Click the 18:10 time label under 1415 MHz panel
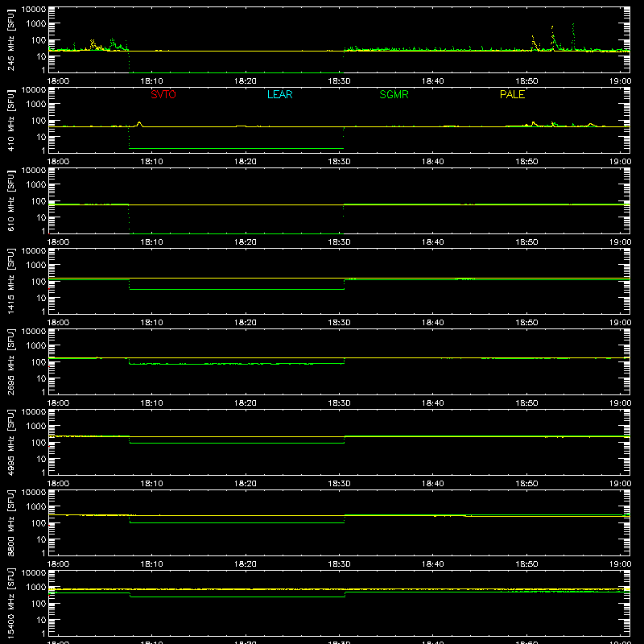The height and width of the screenshot is (644, 644). point(151,323)
